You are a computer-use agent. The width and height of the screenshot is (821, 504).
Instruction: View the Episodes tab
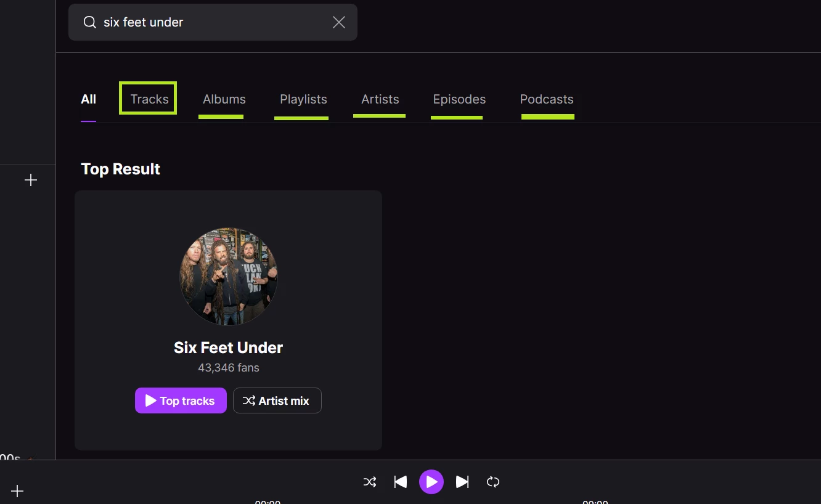[459, 99]
